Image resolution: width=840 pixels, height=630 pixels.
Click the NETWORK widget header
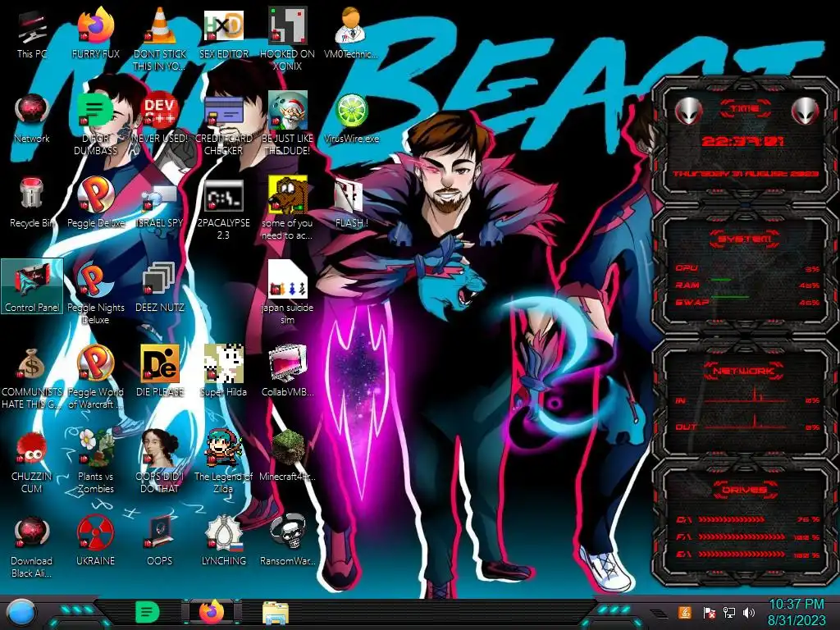tap(743, 370)
